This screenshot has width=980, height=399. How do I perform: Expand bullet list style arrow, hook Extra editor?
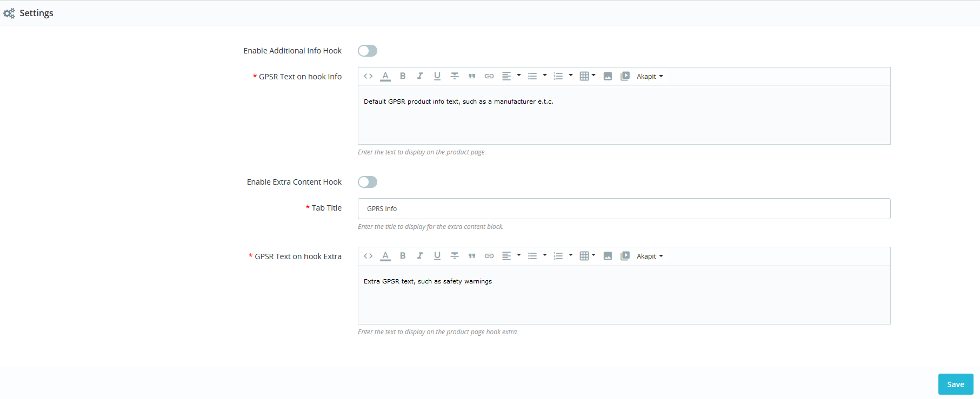click(x=545, y=255)
